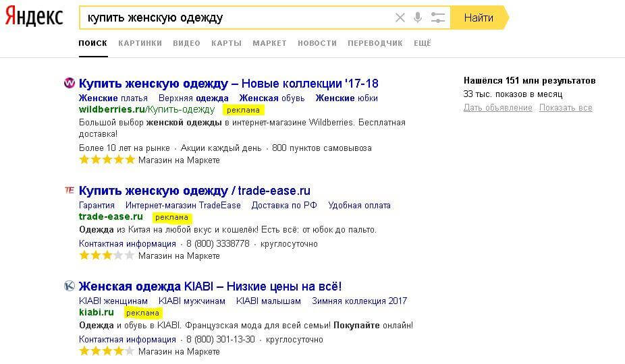Open 'Женская одежда KIABI – Низкие цены' result

click(x=210, y=286)
